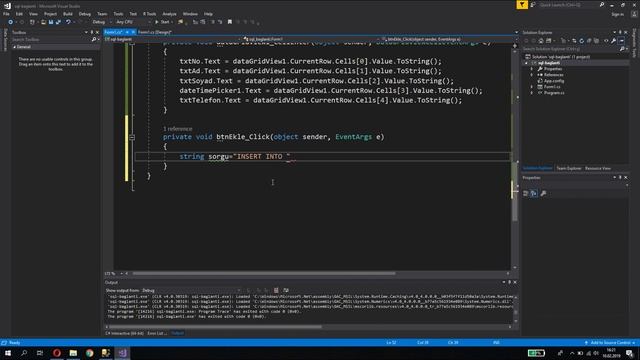This screenshot has height=360, width=640.
Task: Open the Toolbox window position dropdown
Action: (x=86, y=32)
